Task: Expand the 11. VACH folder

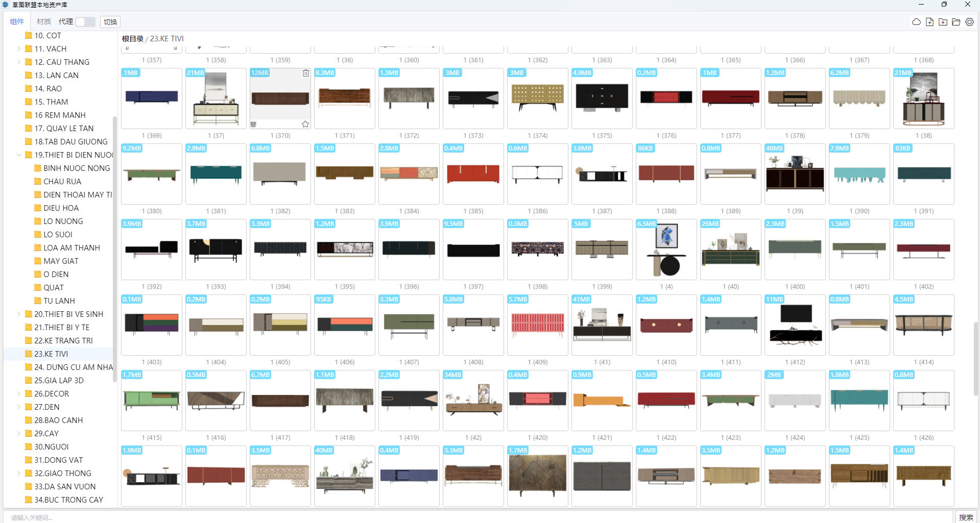Action: 19,49
